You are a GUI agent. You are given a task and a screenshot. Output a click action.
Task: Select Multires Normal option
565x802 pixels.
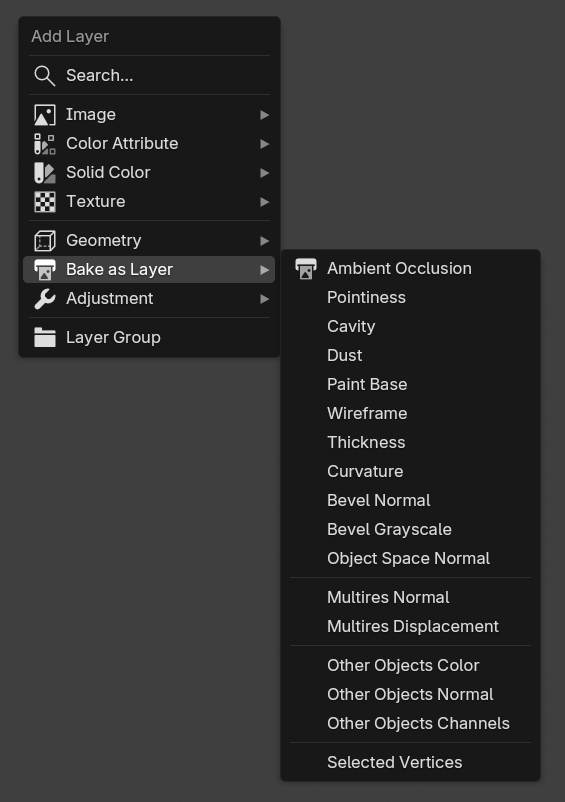point(411,597)
